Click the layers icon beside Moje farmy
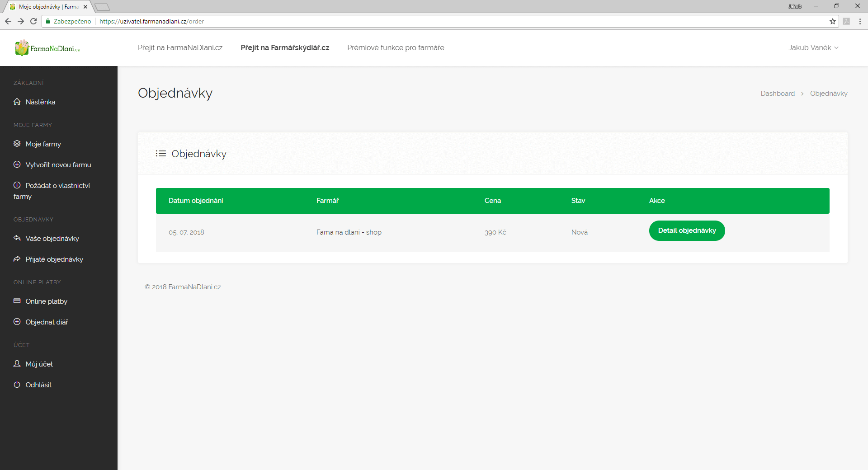The image size is (868, 470). pos(17,144)
